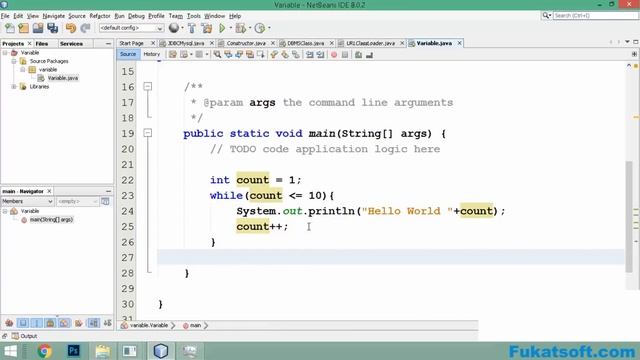Expand the Libraries node
Viewport: 640px width, 360px height.
point(14,87)
